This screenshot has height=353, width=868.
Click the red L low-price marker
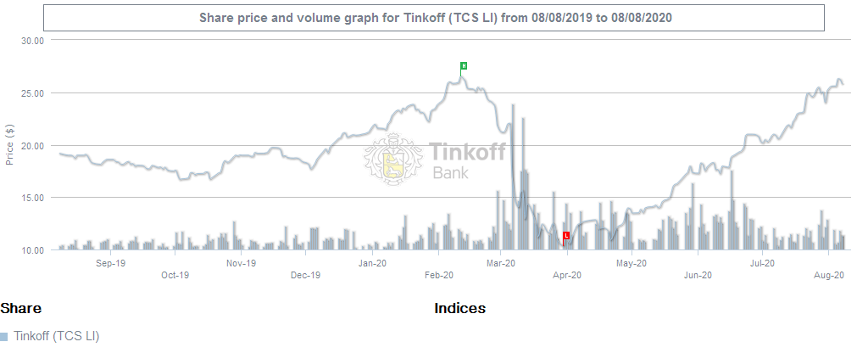(566, 235)
